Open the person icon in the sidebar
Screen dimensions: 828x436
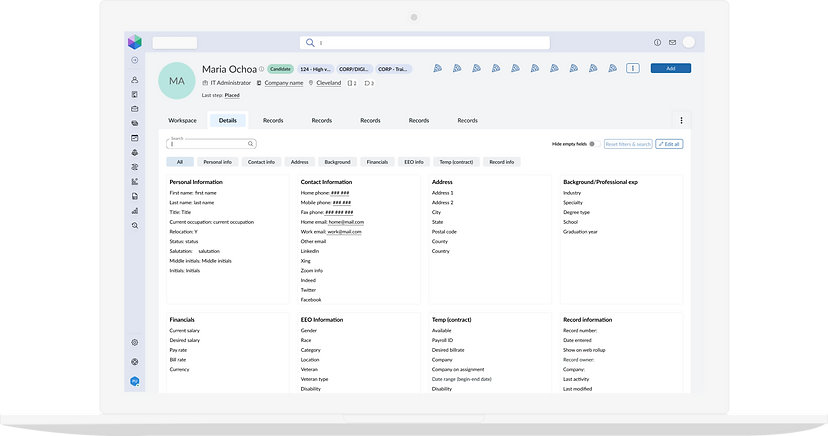(135, 80)
